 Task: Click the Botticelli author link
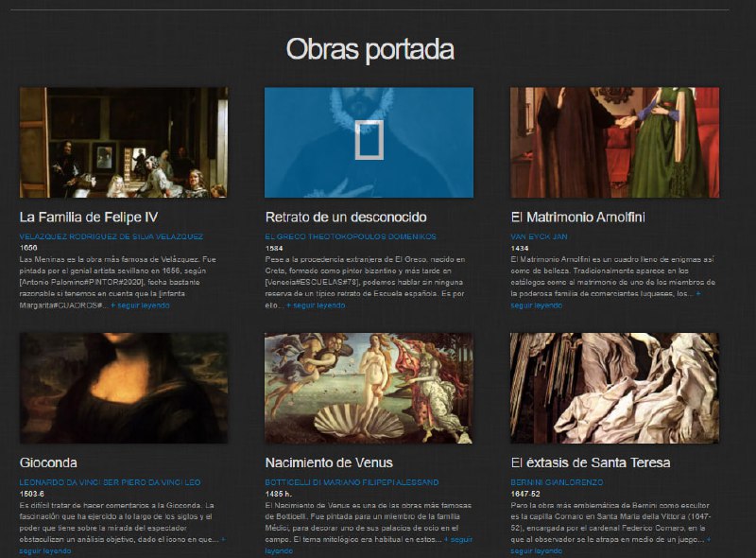(x=352, y=482)
